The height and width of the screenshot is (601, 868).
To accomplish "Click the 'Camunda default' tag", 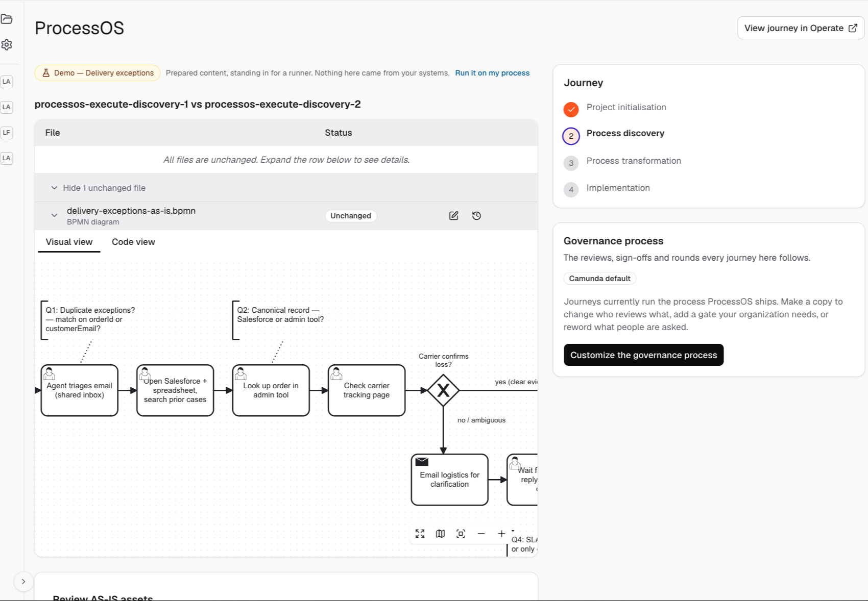I will [x=599, y=279].
